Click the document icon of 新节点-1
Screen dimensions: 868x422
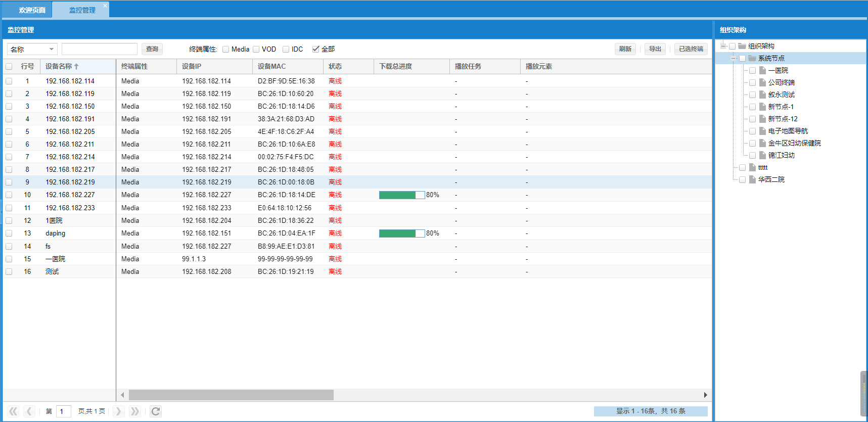pos(762,107)
